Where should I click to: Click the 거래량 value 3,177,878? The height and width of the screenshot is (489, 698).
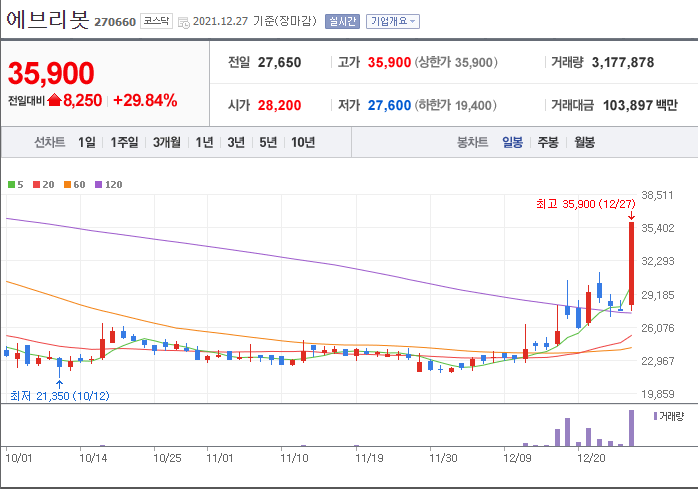pyautogui.click(x=623, y=62)
